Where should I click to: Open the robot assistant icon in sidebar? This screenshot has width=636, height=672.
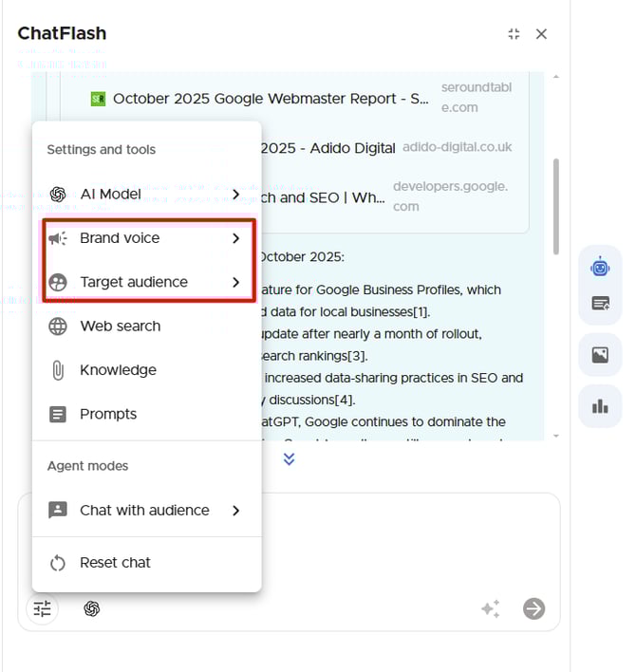[x=600, y=268]
